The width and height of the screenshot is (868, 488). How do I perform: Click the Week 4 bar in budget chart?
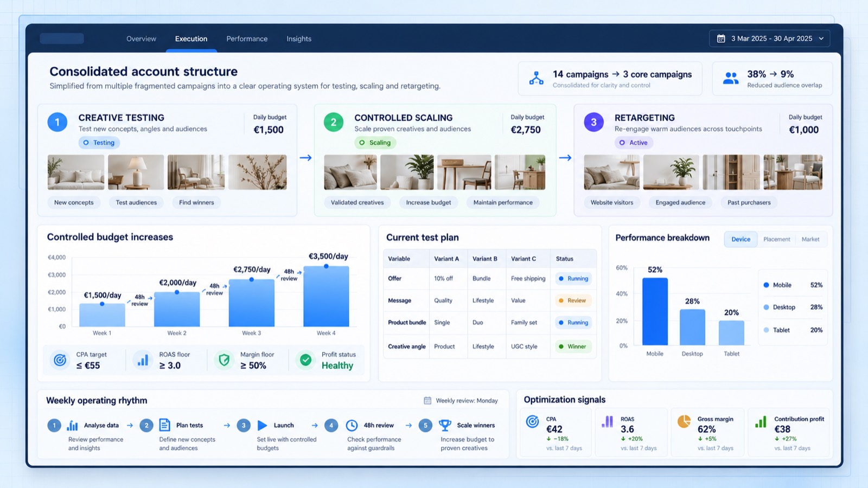[326, 296]
